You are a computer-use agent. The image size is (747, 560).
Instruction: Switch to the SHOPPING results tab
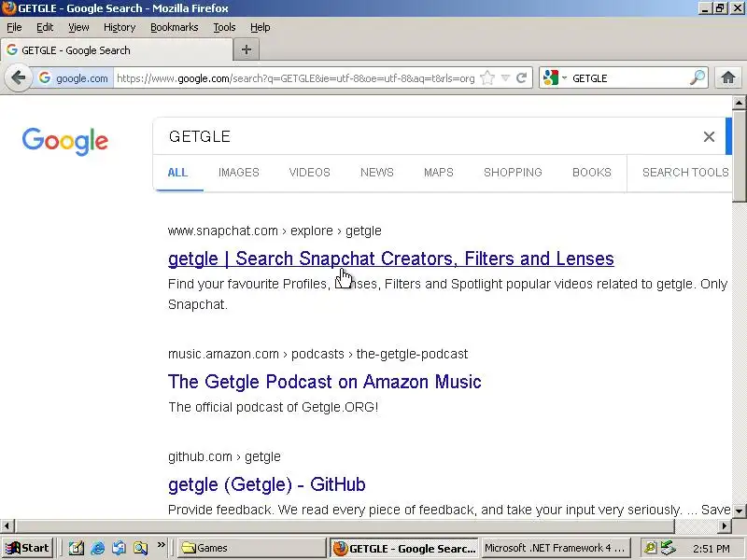tap(513, 173)
